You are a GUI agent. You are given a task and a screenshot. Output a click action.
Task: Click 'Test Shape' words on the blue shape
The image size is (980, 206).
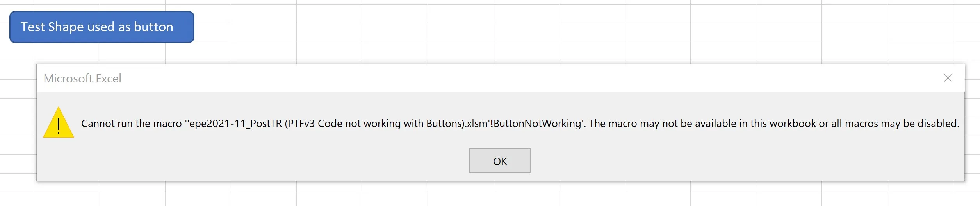pos(52,27)
